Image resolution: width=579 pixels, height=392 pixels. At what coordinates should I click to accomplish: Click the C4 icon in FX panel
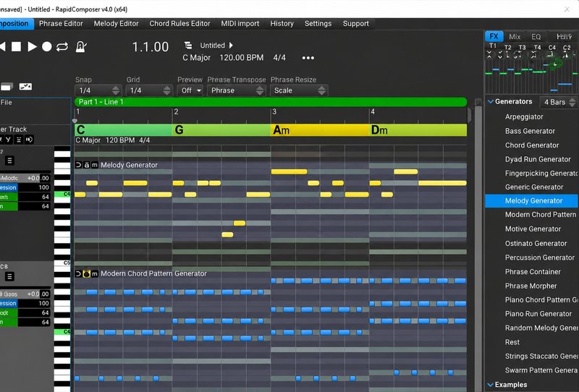550,55
